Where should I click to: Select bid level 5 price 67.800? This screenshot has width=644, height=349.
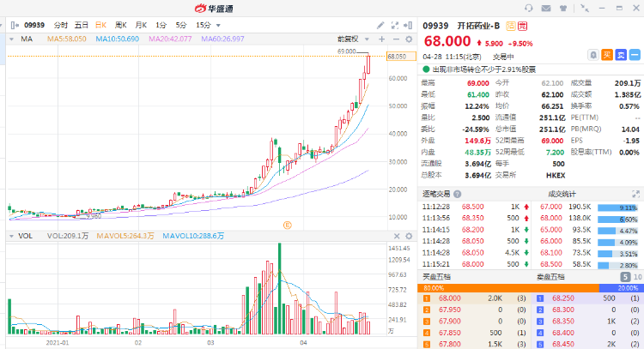tap(449, 345)
